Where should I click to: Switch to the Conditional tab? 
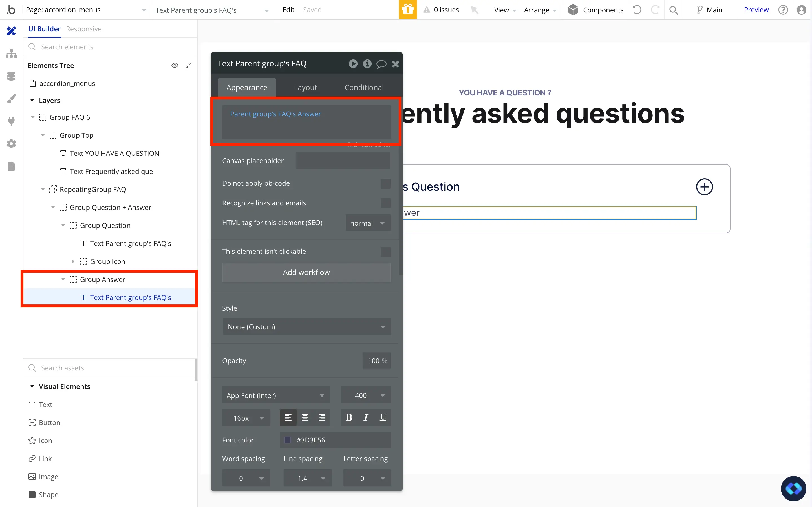[x=364, y=88]
